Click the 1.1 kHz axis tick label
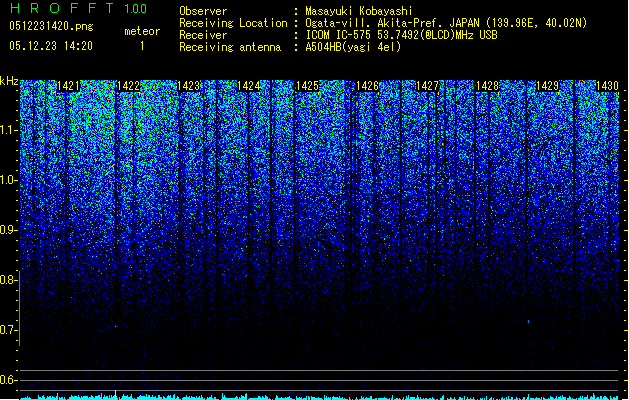 coord(8,130)
